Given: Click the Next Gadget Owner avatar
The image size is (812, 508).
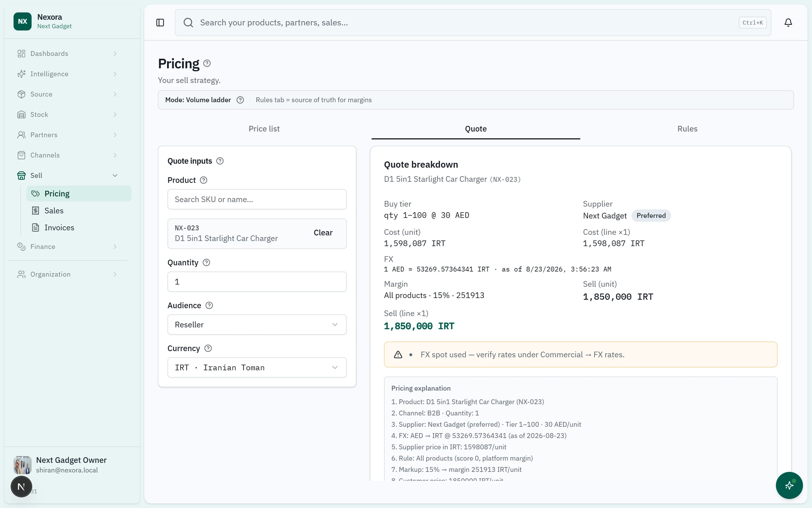Looking at the screenshot, I should pos(23,465).
